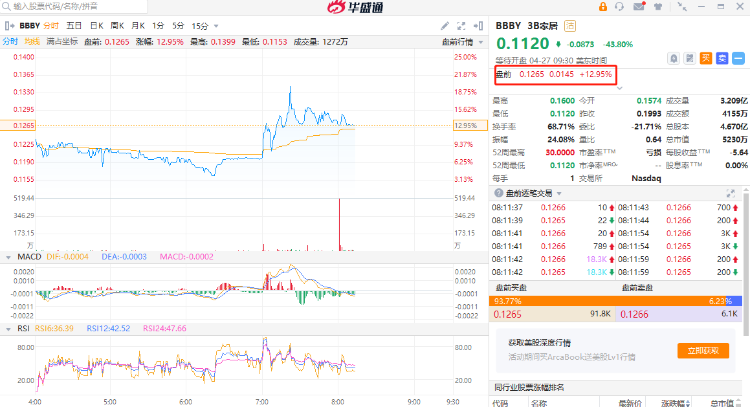Click the RSI indicator label
This screenshot has width=750, height=407.
[23, 329]
